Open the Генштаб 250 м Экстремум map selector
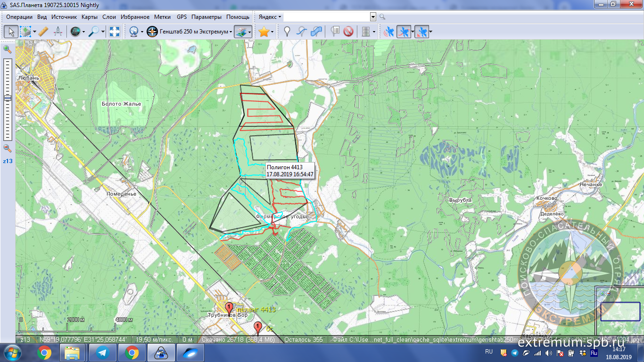 190,32
